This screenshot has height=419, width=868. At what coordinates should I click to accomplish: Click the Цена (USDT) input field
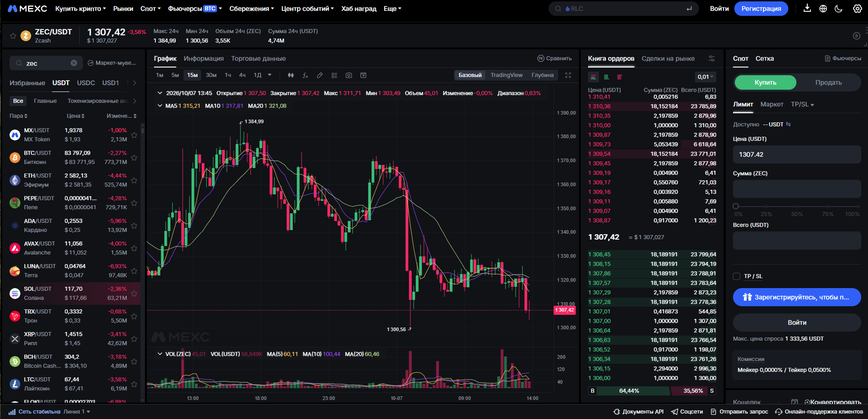[797, 154]
